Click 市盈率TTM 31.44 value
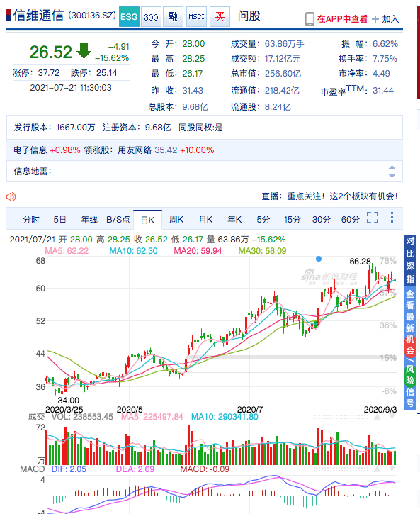The width and height of the screenshot is (420, 514). point(383,91)
